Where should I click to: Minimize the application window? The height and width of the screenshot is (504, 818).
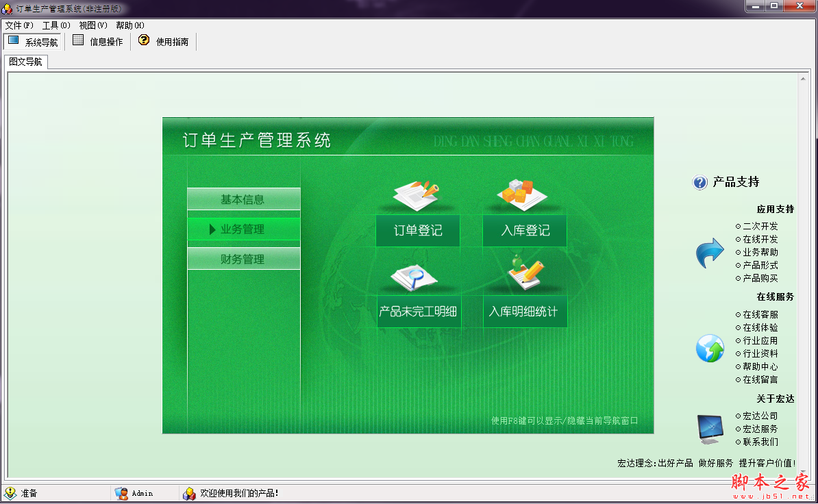coord(755,5)
